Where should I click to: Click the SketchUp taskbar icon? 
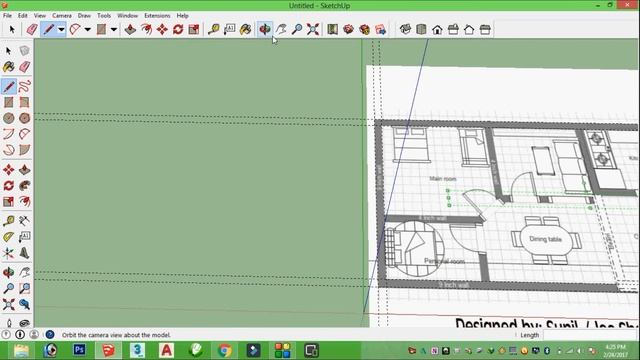coord(108,350)
